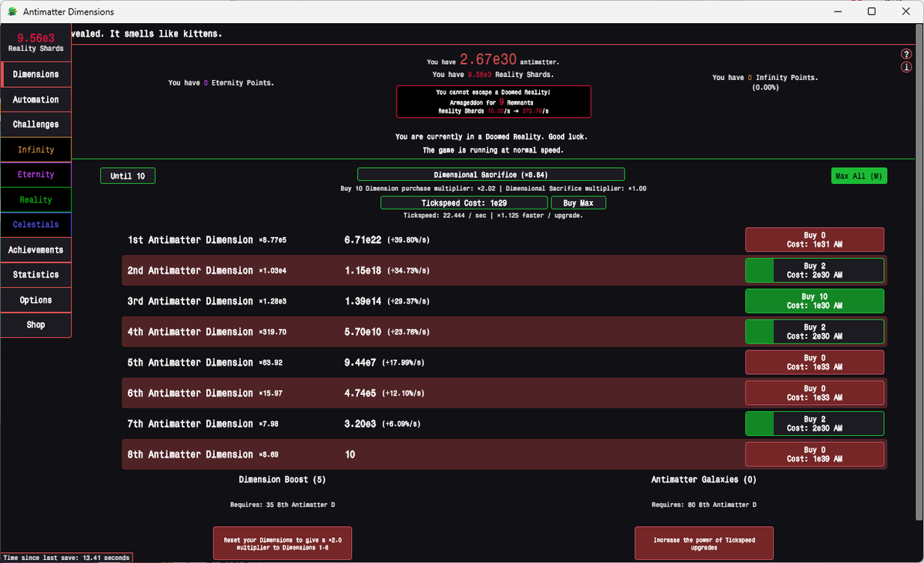Screen dimensions: 924x563
Task: Open the Shop tab
Action: (35, 324)
